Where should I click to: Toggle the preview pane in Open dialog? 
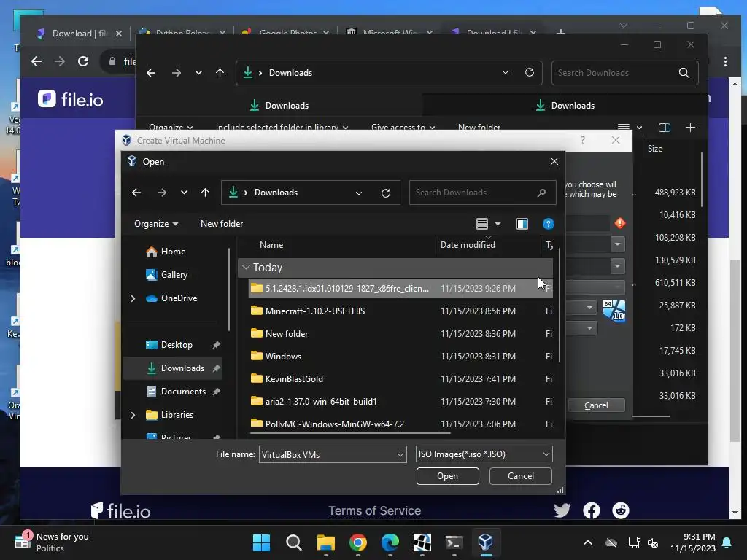522,224
